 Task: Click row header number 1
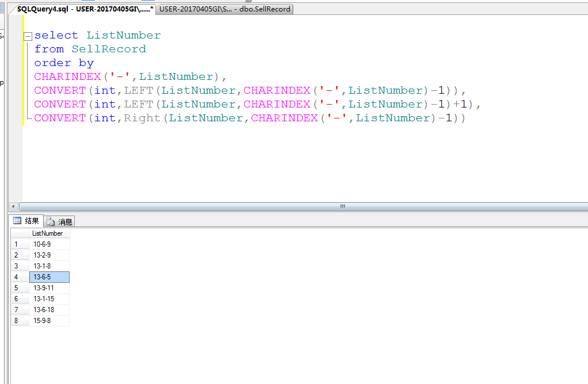(20, 244)
